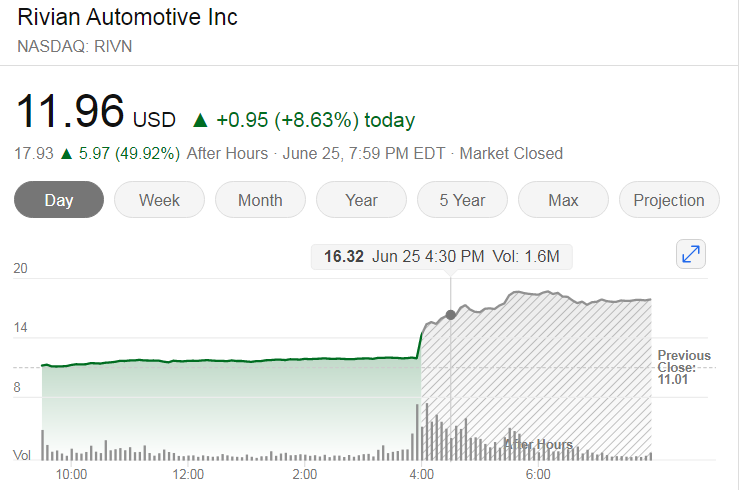743x490 pixels.
Task: Select the Max range tab
Action: (x=563, y=200)
